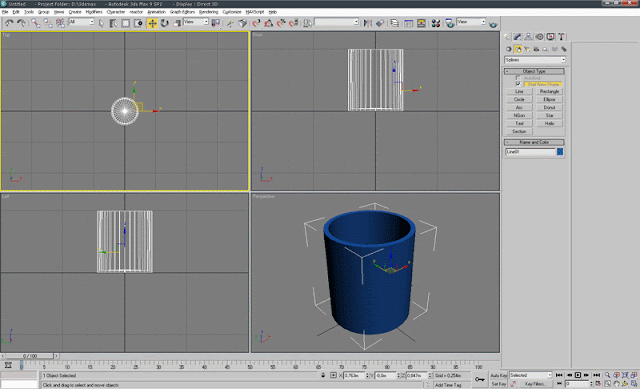This screenshot has height=389, width=640.
Task: Click the Rectangle spline button
Action: tap(549, 91)
